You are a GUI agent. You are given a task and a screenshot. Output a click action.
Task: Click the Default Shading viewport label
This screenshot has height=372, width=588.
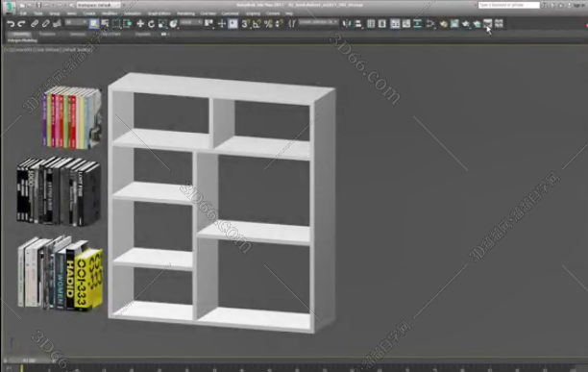point(77,49)
